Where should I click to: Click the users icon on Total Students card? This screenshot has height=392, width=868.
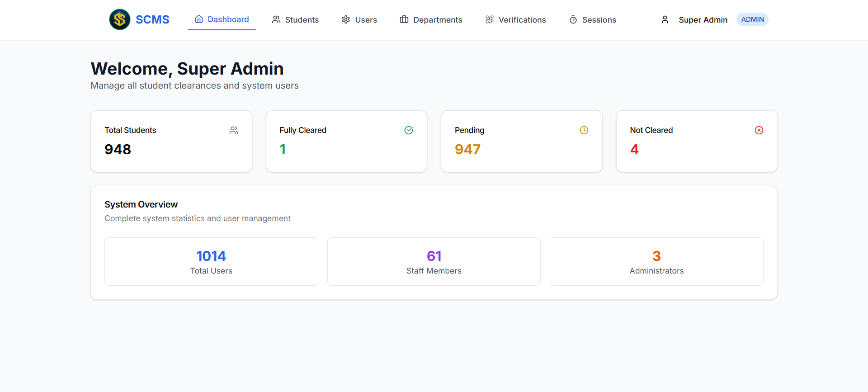(234, 130)
